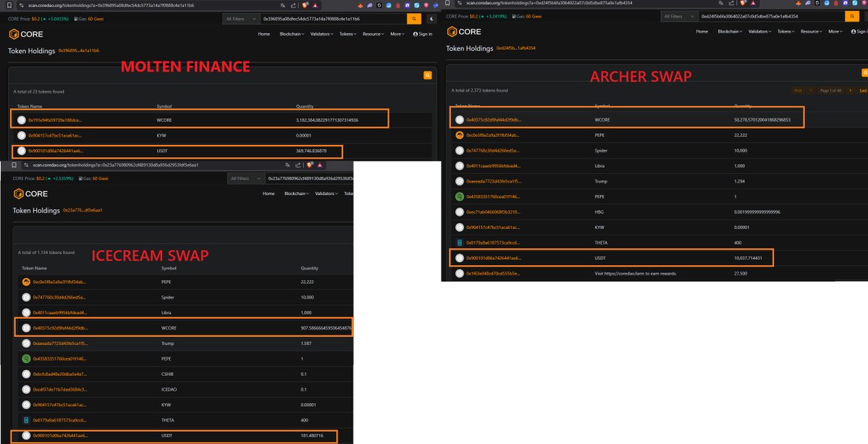868x444 pixels.
Task: Click Sign in user icon in Molten Finance
Action: click(x=416, y=34)
